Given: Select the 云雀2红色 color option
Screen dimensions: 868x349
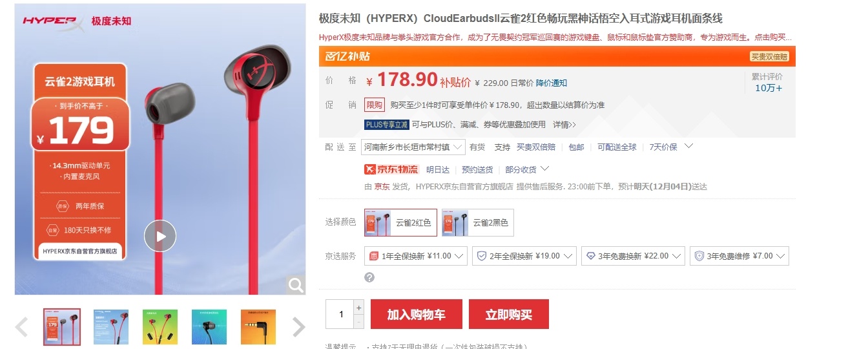Looking at the screenshot, I should [x=400, y=222].
